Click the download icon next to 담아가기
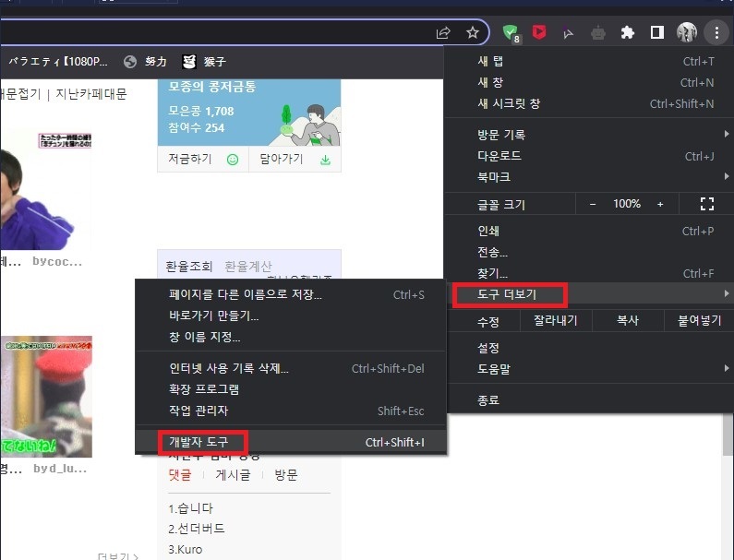The width and height of the screenshot is (734, 560). 325,161
